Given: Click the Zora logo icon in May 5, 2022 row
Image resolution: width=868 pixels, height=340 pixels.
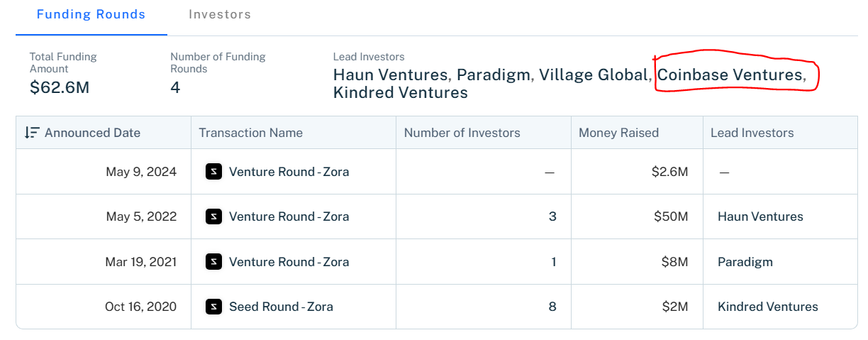Looking at the screenshot, I should tap(213, 216).
